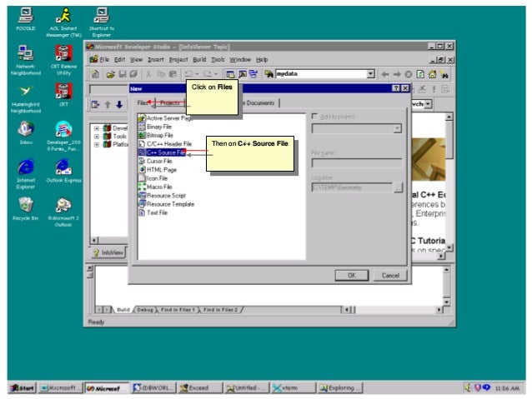Viewport: 532px width, 399px height.
Task: Check the Add to project checkbox
Action: [x=314, y=117]
